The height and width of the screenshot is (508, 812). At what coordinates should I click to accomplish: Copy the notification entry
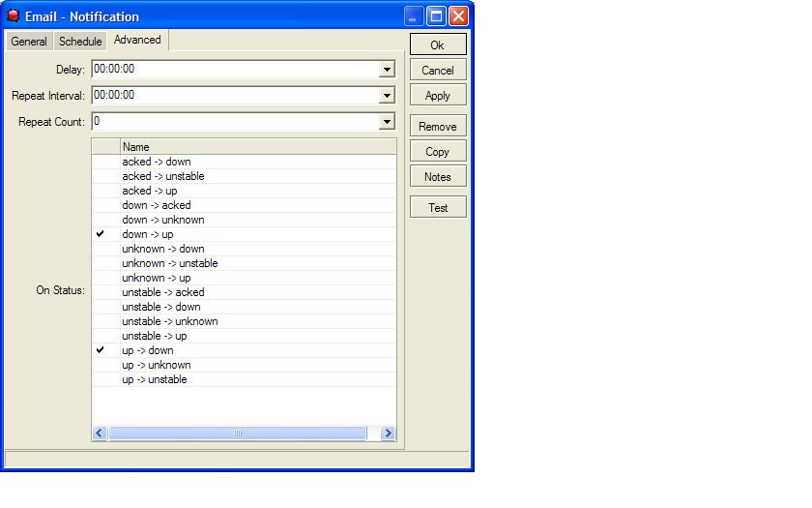(438, 151)
